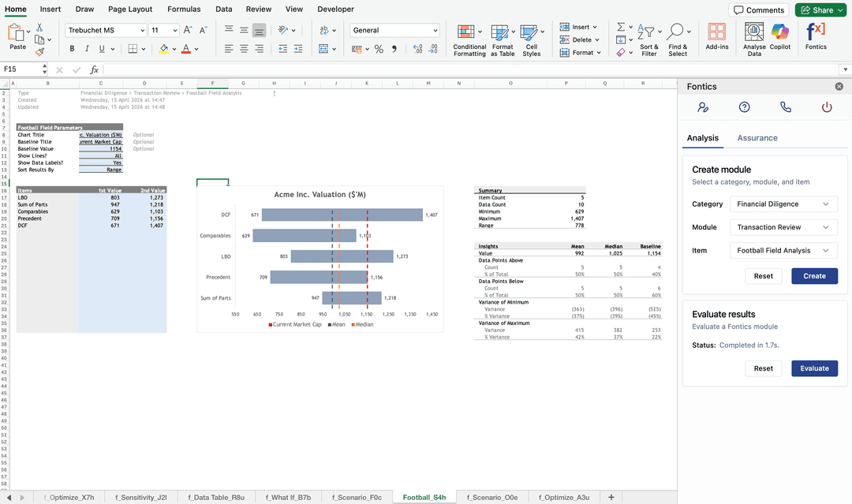Open the Comments pane
Viewport: 852px width, 504px height.
(x=759, y=10)
